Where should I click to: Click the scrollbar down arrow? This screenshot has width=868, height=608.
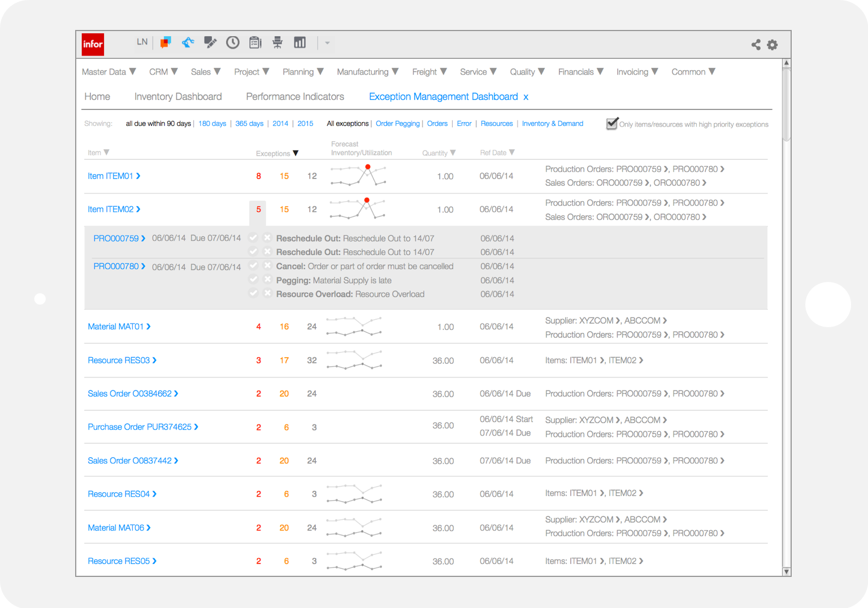coord(786,572)
